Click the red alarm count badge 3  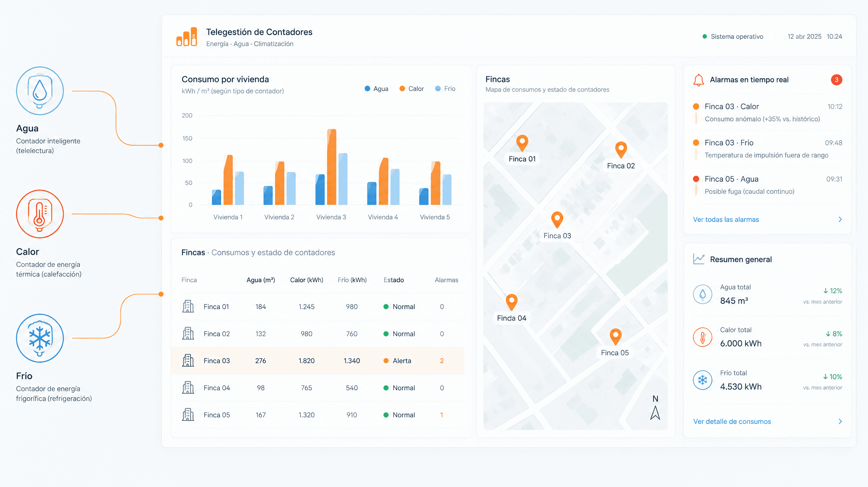coord(836,80)
